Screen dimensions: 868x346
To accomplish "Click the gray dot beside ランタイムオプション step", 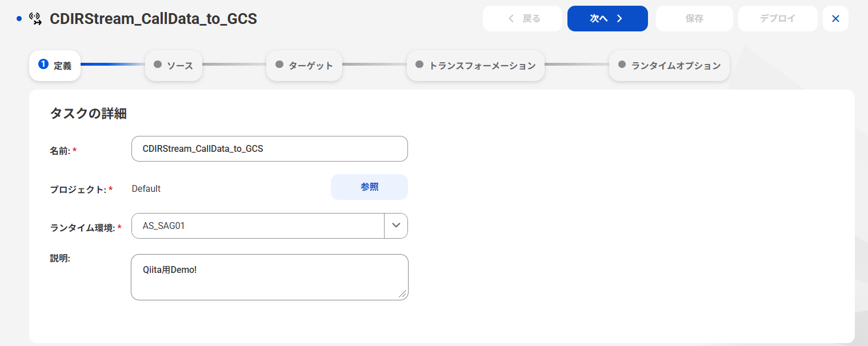I will 622,65.
